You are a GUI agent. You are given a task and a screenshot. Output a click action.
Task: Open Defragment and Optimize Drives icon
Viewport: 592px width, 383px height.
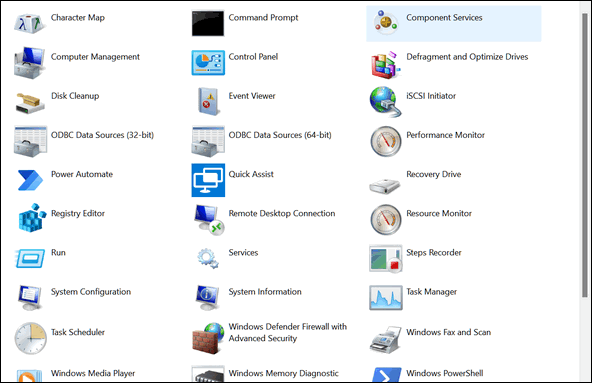[385, 65]
